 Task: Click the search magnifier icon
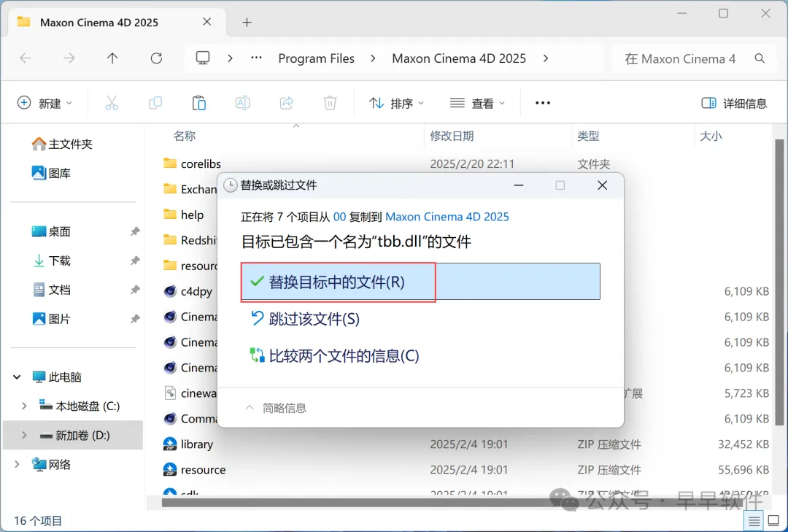pos(760,58)
